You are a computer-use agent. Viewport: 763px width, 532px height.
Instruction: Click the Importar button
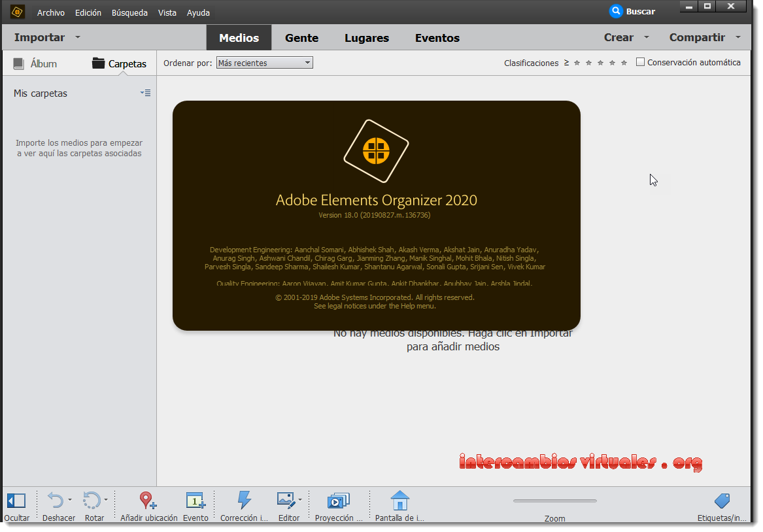(39, 37)
